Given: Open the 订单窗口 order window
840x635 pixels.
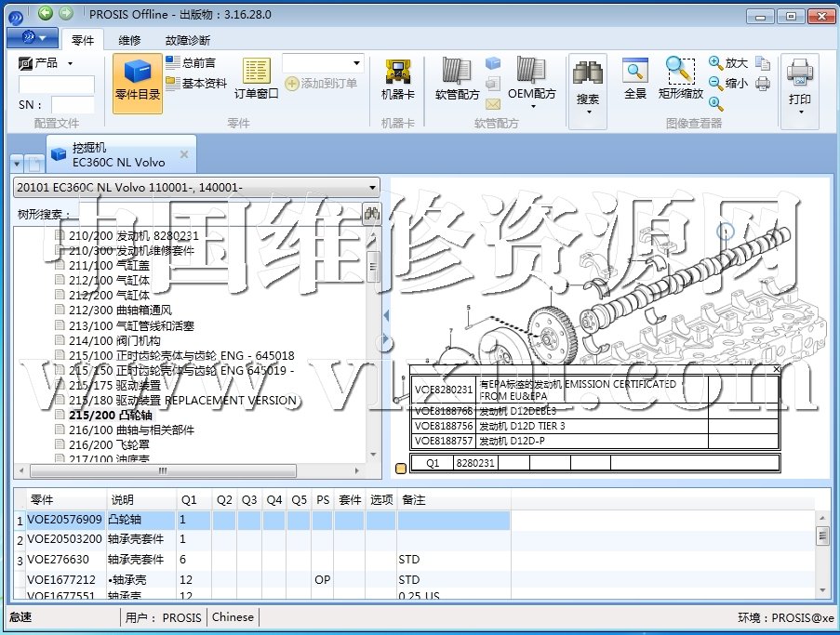Looking at the screenshot, I should [256, 78].
